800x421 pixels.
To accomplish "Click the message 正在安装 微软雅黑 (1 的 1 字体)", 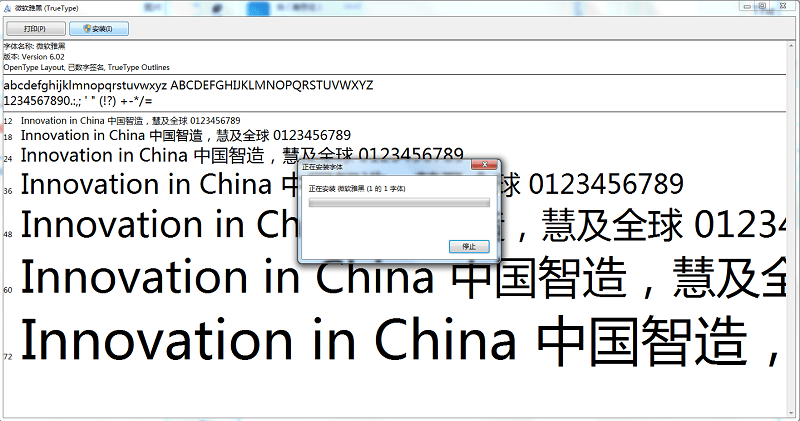I will 357,189.
